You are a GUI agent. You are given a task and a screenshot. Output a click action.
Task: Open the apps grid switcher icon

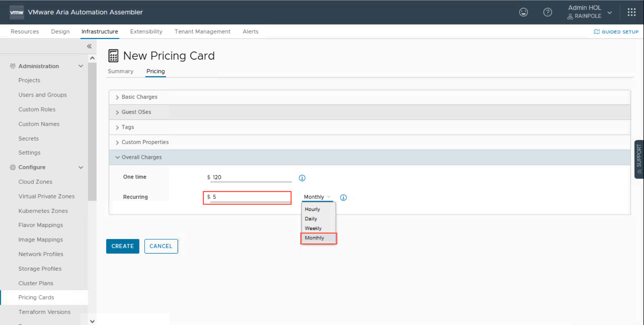coord(632,12)
